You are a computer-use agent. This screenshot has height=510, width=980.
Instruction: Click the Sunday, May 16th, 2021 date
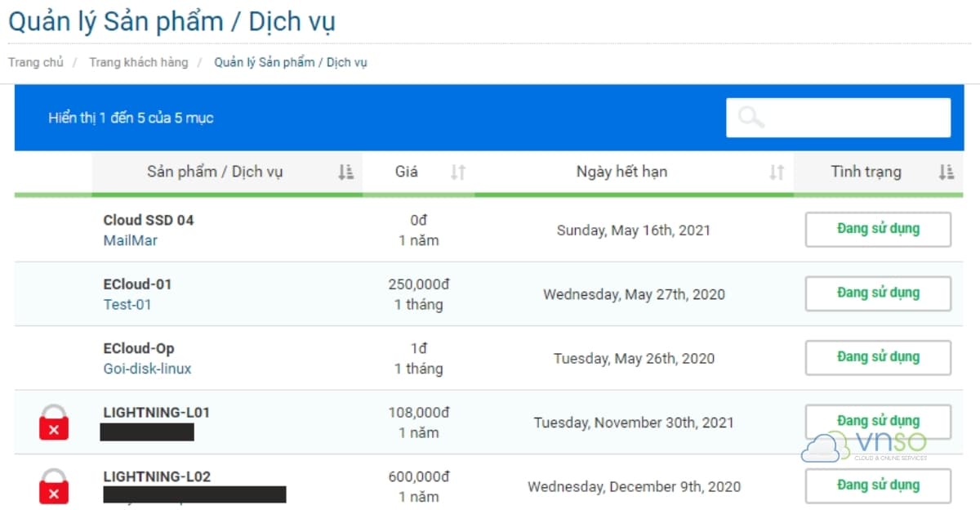(634, 230)
